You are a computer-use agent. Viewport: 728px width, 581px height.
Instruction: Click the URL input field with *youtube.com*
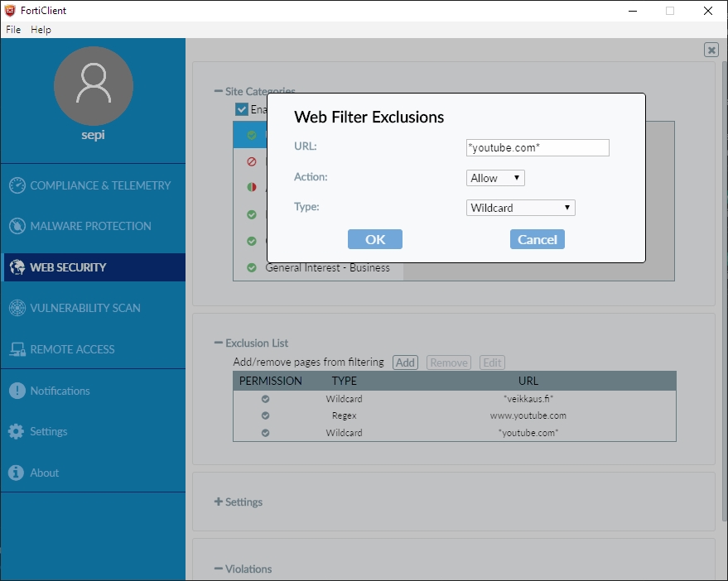tap(538, 147)
